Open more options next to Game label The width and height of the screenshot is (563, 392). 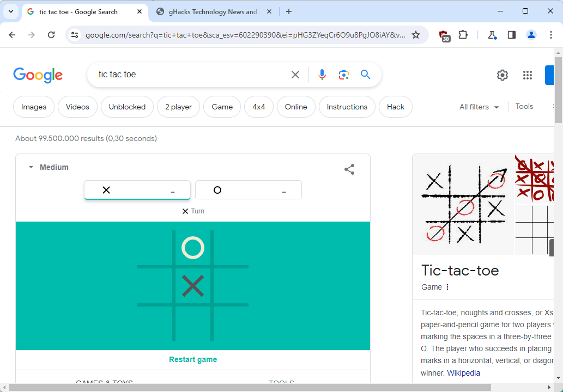(x=447, y=287)
